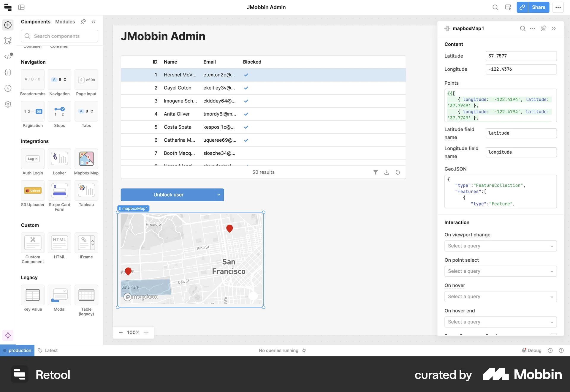Click the table filter funnel icon

coord(376,172)
